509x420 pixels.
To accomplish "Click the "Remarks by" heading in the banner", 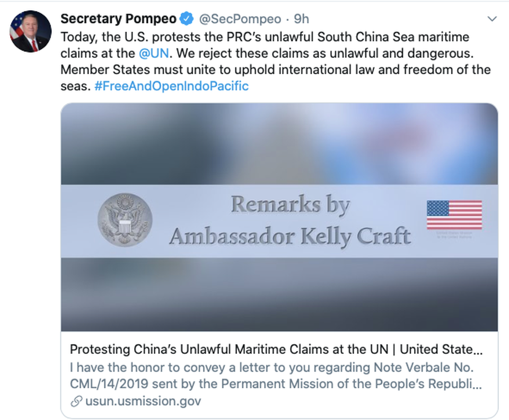I will (x=289, y=205).
